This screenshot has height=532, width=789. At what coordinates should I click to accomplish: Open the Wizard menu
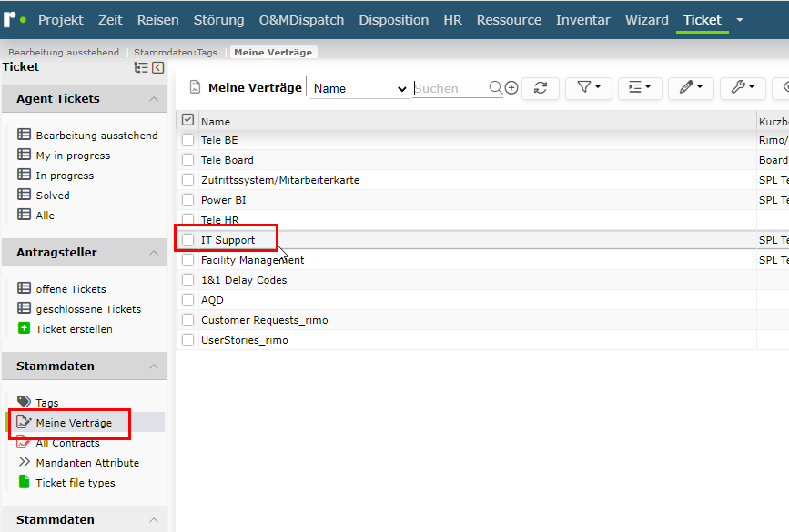[647, 20]
